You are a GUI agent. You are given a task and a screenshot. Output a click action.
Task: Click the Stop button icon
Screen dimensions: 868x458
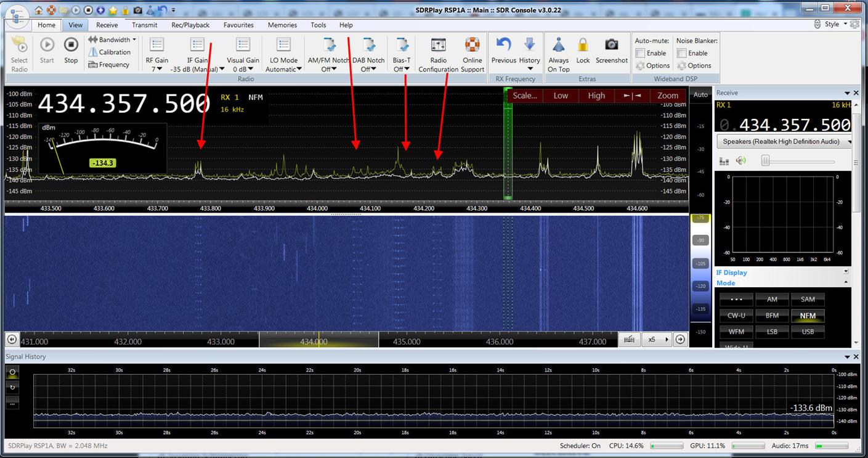click(71, 44)
